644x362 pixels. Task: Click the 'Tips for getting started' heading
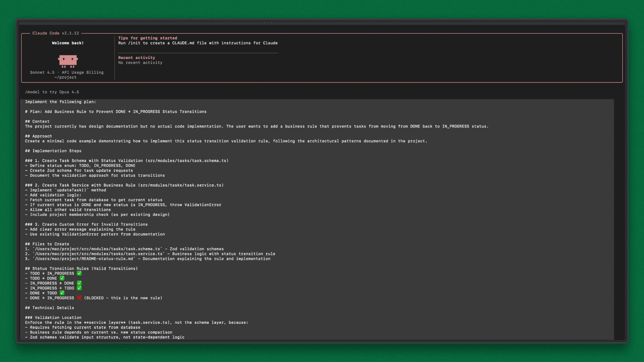coord(148,38)
